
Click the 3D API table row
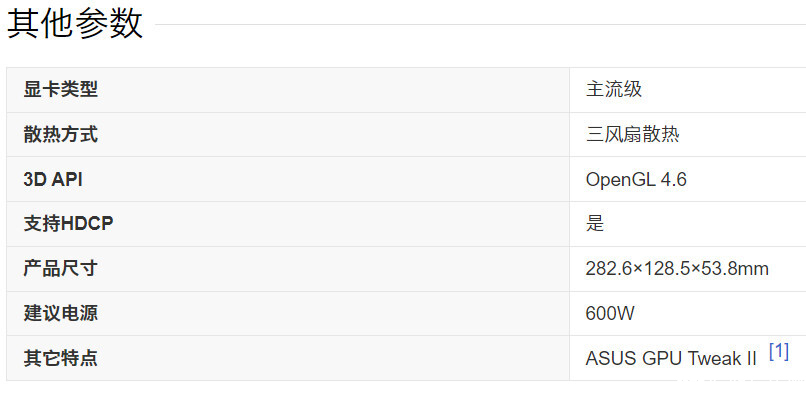406,179
